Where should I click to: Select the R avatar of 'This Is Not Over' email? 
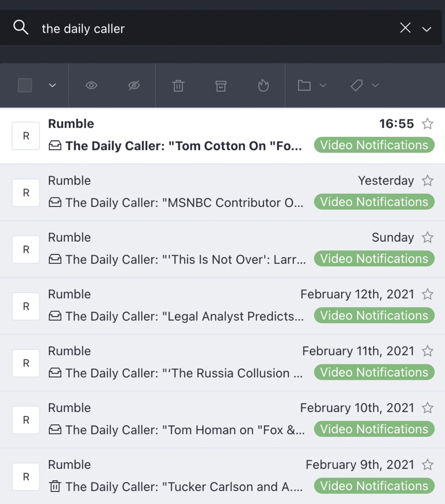[x=26, y=249]
